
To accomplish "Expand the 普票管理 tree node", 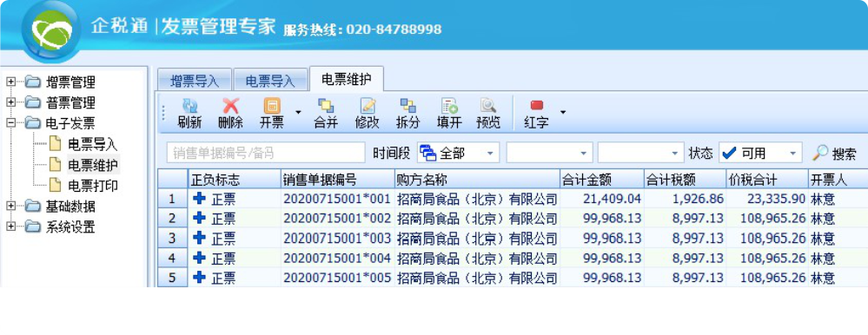I will click(10, 102).
